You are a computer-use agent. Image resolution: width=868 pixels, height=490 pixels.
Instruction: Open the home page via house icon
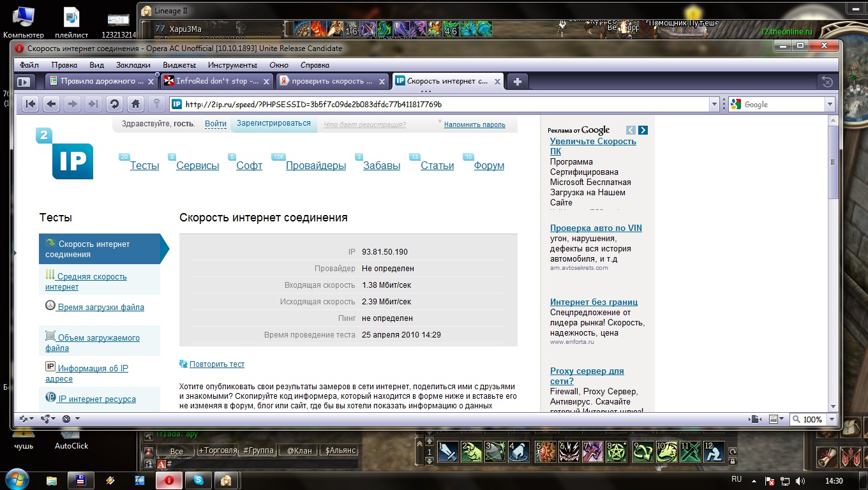click(135, 104)
